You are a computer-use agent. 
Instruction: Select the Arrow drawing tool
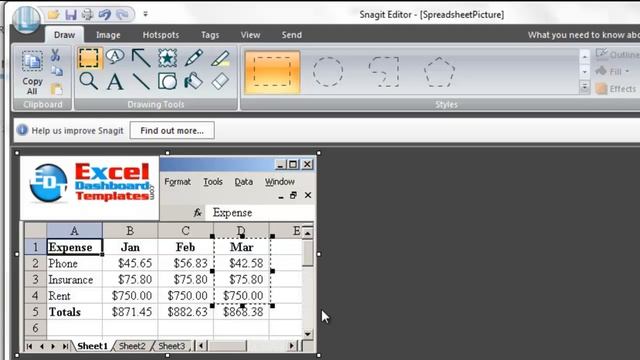141,58
